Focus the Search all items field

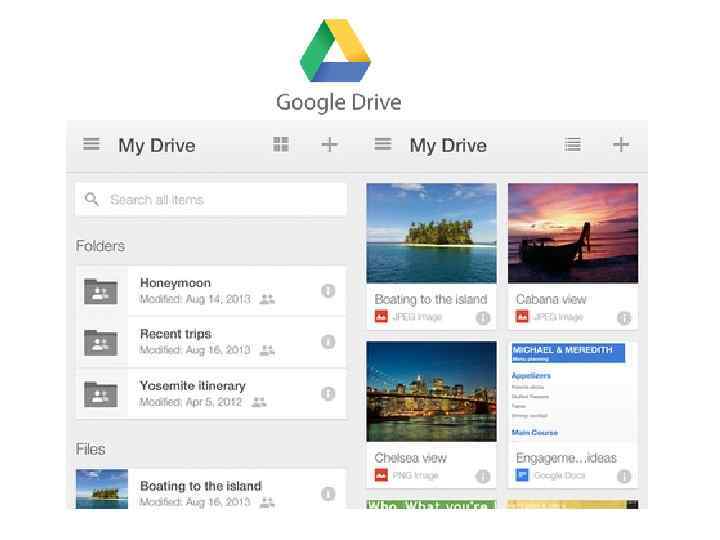tap(211, 199)
